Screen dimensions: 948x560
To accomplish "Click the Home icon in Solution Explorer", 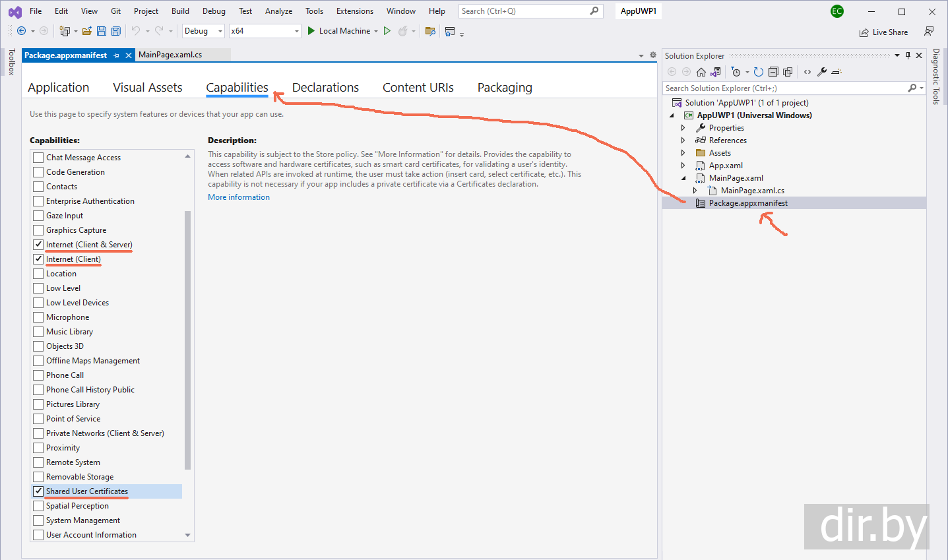I will pos(701,72).
